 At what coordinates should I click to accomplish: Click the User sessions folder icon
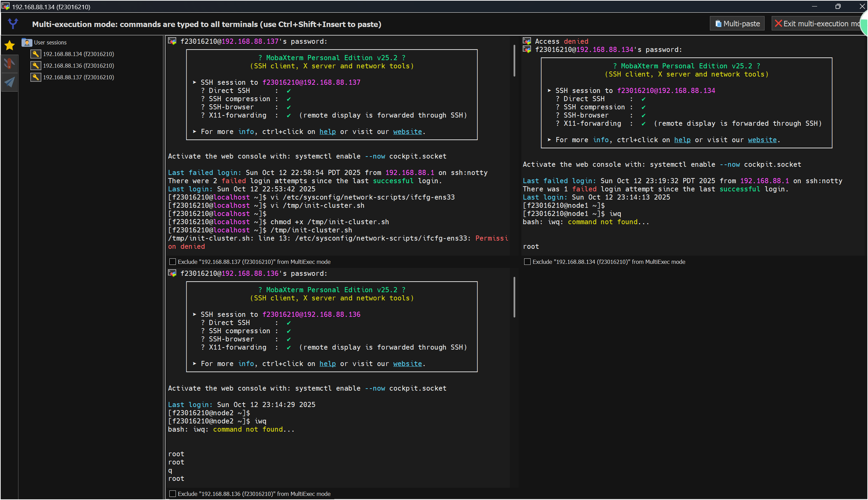pos(27,42)
